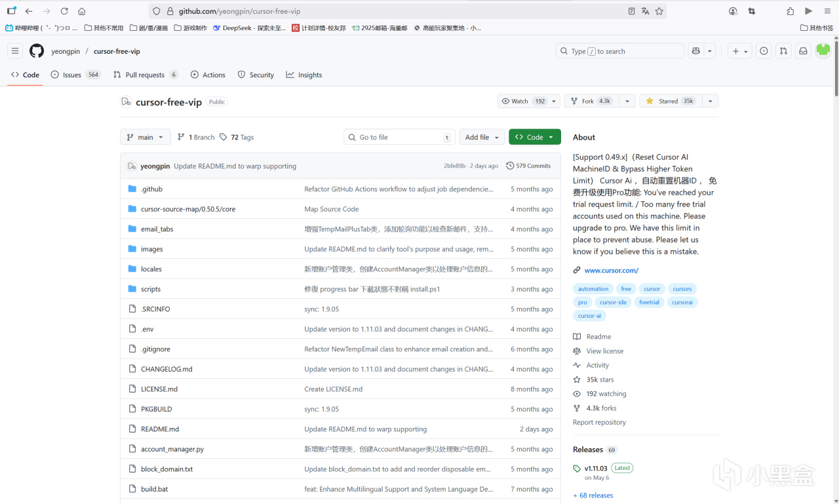The width and height of the screenshot is (839, 504).
Task: Open the GitHub global navigation menu
Action: (15, 51)
